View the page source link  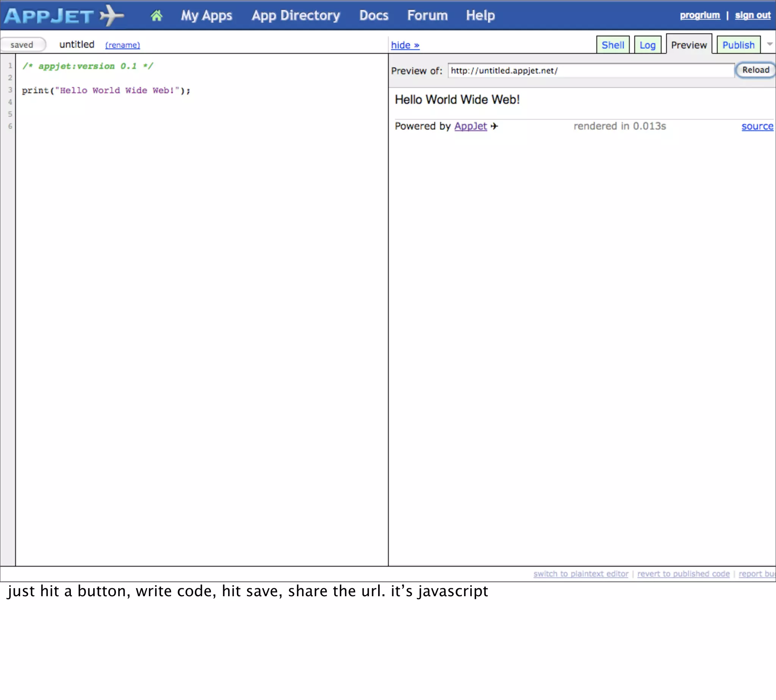pos(757,126)
